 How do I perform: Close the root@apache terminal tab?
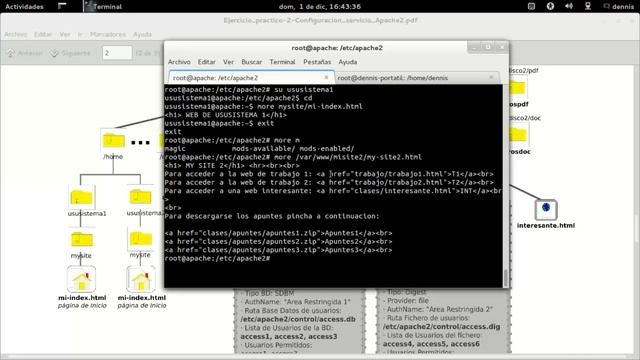tap(326, 77)
